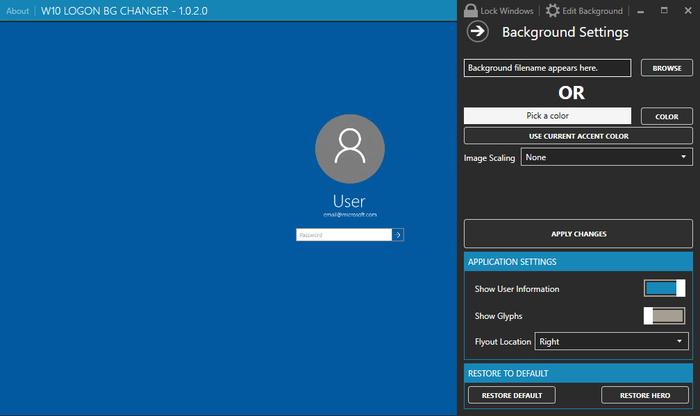Click the Application Settings section header
The image size is (700, 416).
578,262
